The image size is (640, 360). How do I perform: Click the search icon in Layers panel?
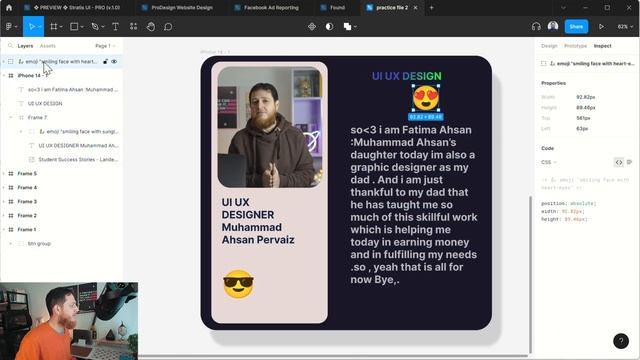pyautogui.click(x=10, y=46)
